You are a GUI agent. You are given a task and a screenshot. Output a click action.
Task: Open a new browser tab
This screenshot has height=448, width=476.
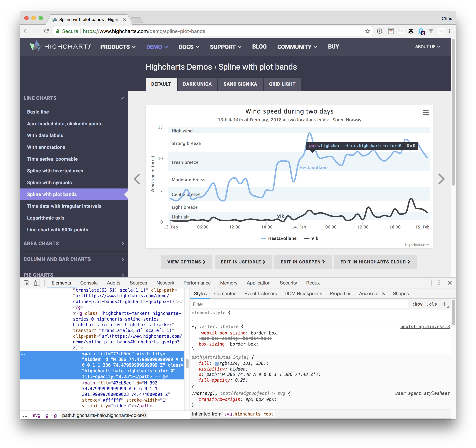(x=137, y=20)
